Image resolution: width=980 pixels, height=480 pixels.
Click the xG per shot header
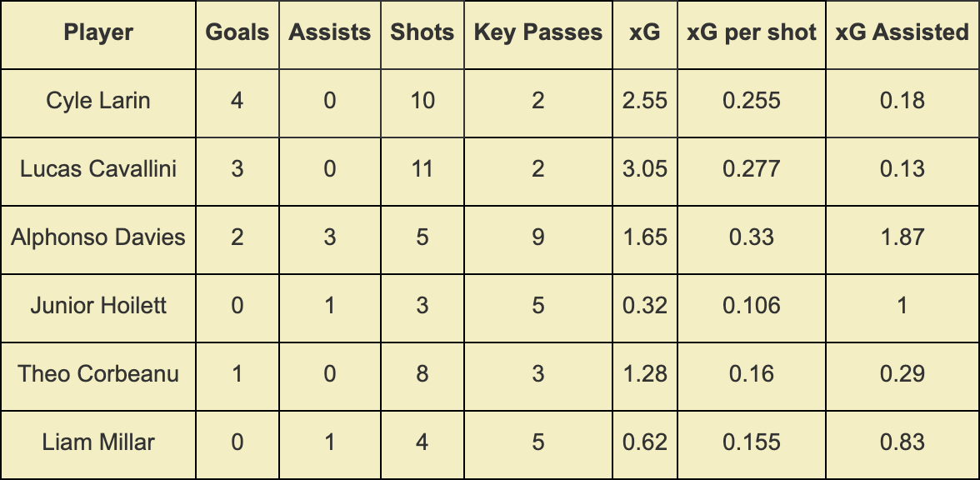click(x=752, y=32)
